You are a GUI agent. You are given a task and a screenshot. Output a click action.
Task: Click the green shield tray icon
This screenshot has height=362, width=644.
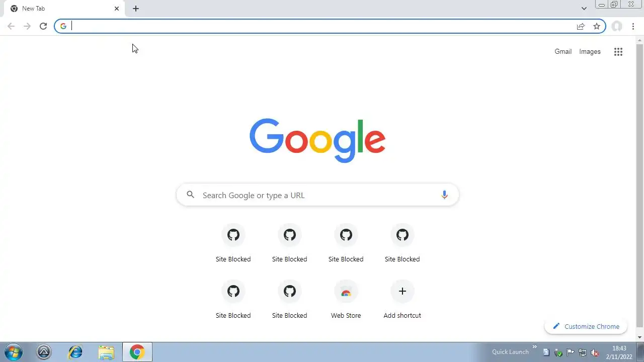point(558,352)
